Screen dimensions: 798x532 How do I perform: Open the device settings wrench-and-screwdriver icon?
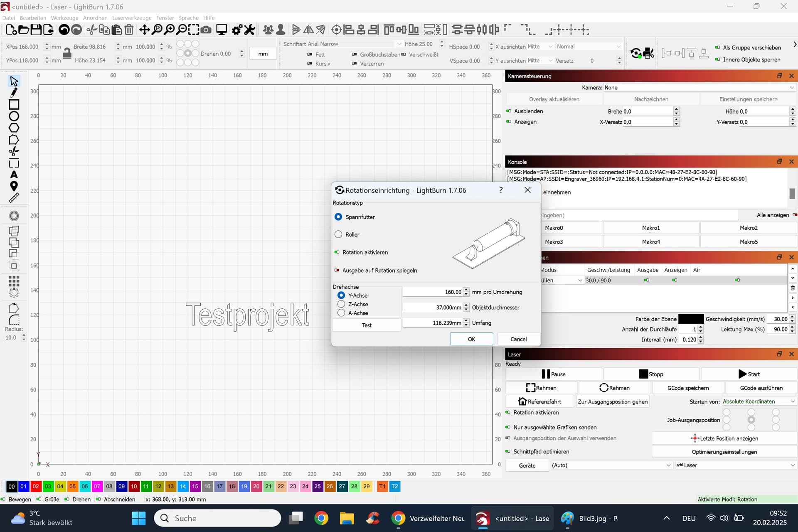click(x=249, y=30)
